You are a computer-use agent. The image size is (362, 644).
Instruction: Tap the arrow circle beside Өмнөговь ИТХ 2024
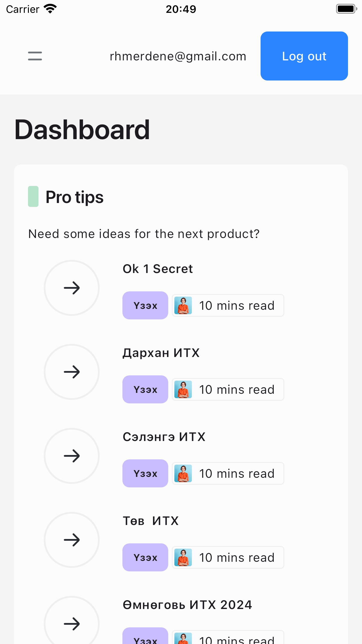[72, 620]
